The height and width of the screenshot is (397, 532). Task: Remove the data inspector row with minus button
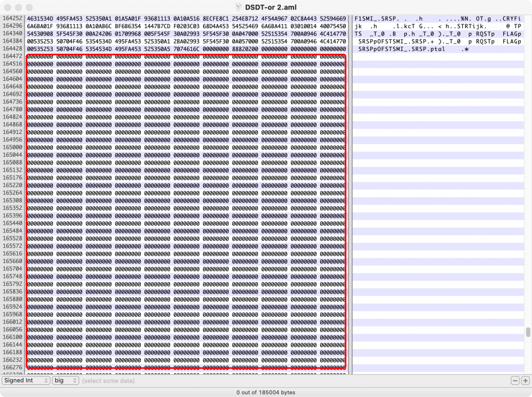click(515, 381)
